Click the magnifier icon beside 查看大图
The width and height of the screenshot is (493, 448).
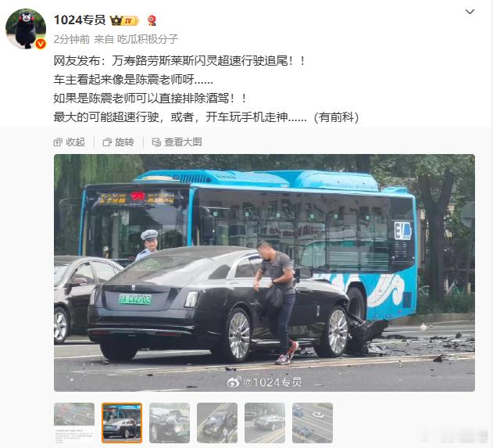pos(156,142)
